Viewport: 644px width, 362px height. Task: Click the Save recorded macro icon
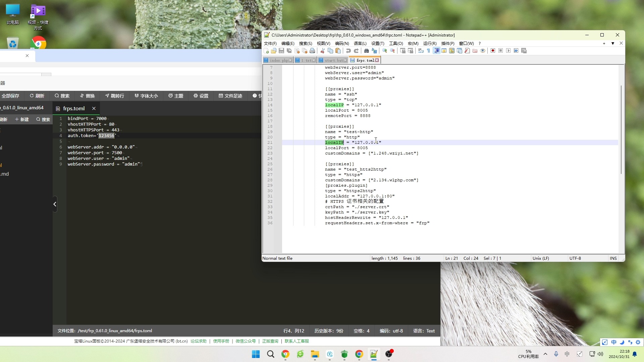[524, 51]
